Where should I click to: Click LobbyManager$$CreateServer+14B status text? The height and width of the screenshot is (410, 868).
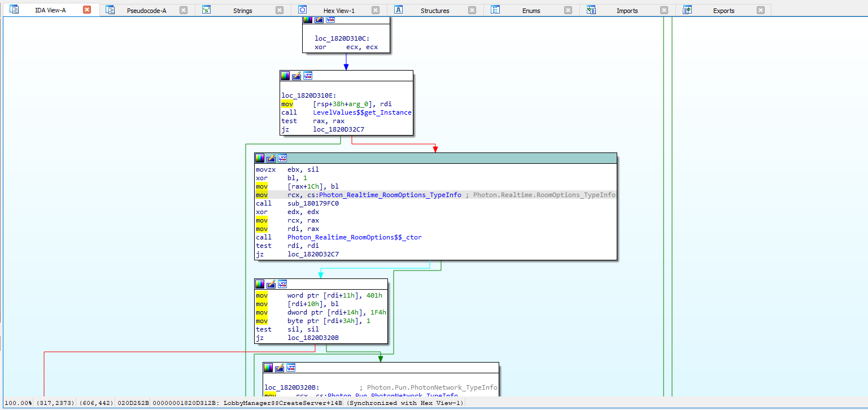(284, 403)
